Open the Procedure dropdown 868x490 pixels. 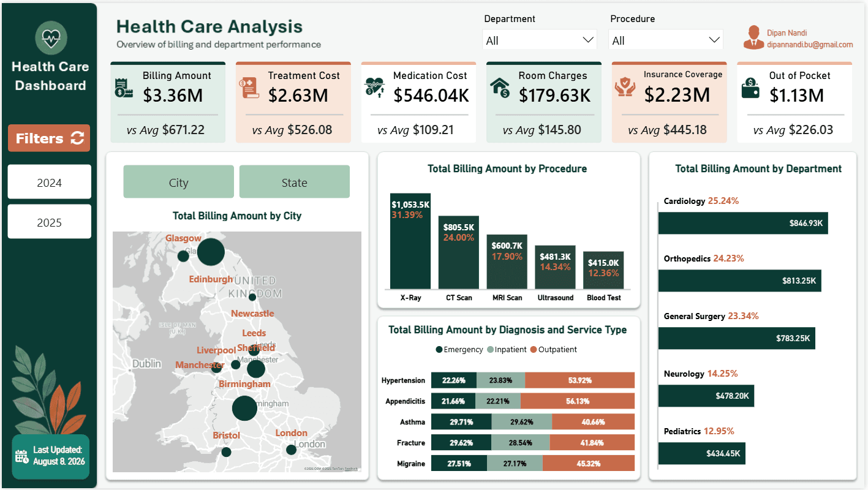pos(666,40)
